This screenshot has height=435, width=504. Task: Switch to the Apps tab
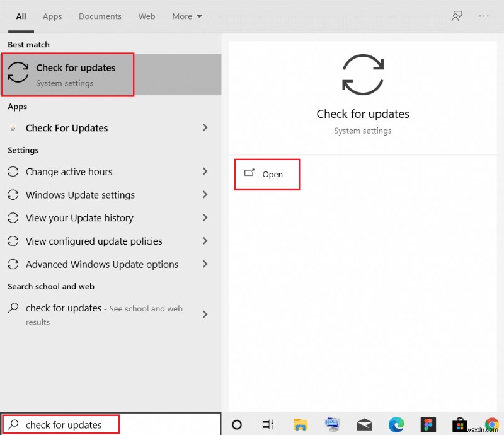click(x=52, y=16)
